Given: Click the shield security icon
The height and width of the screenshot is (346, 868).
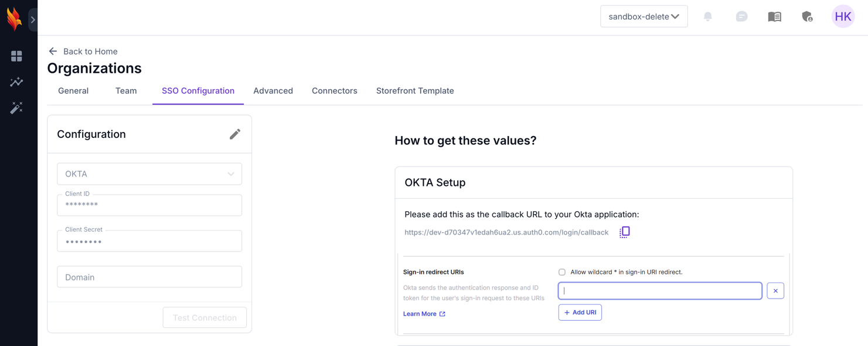Looking at the screenshot, I should coord(807,16).
